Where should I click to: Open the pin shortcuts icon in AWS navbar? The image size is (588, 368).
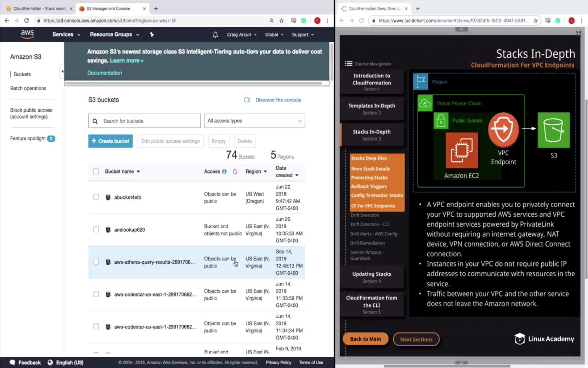coord(152,34)
